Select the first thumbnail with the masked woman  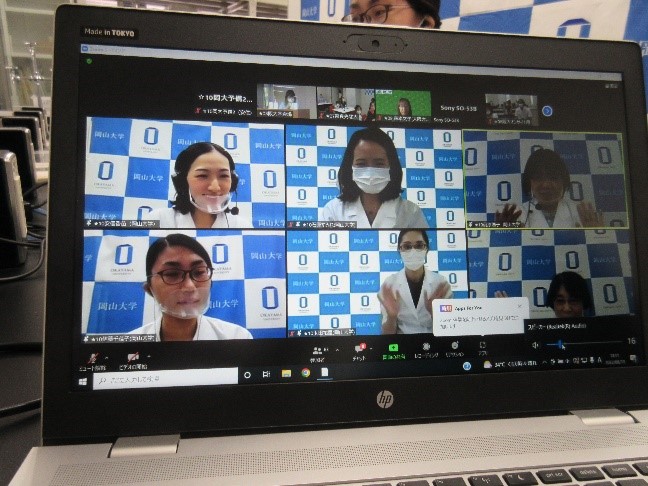(286, 100)
